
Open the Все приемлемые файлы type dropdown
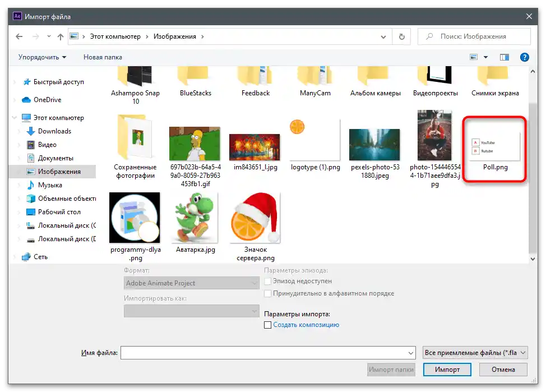pyautogui.click(x=475, y=353)
